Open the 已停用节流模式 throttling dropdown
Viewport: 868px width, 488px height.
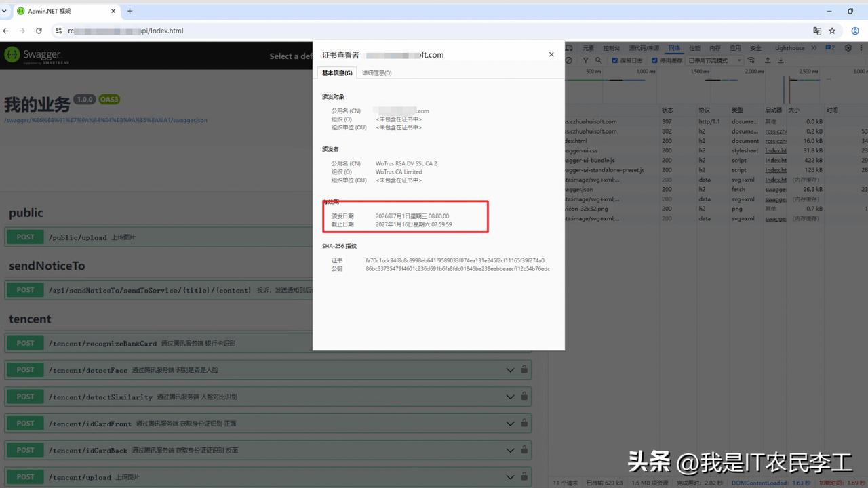click(x=714, y=60)
